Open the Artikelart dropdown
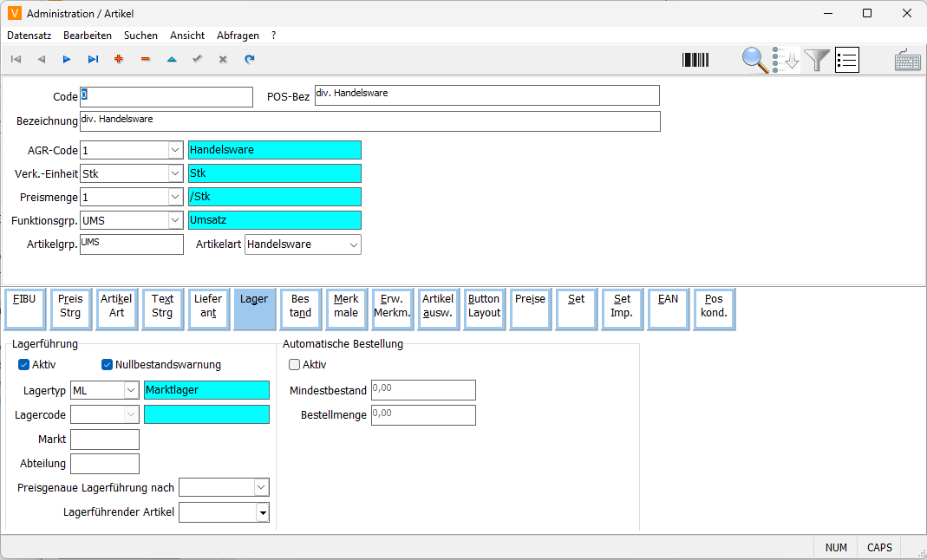The image size is (927, 560). pos(353,245)
